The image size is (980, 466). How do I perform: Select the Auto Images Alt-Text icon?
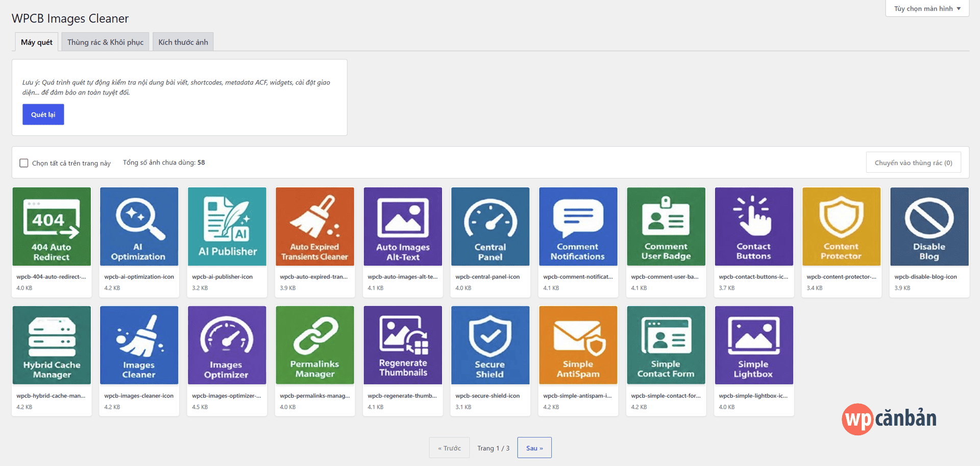tap(403, 226)
